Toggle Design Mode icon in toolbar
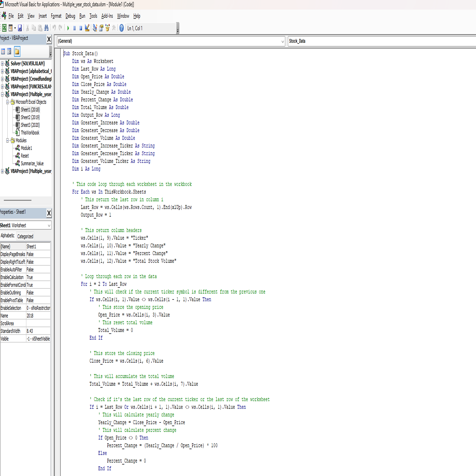The height and width of the screenshot is (476, 476). pyautogui.click(x=87, y=28)
